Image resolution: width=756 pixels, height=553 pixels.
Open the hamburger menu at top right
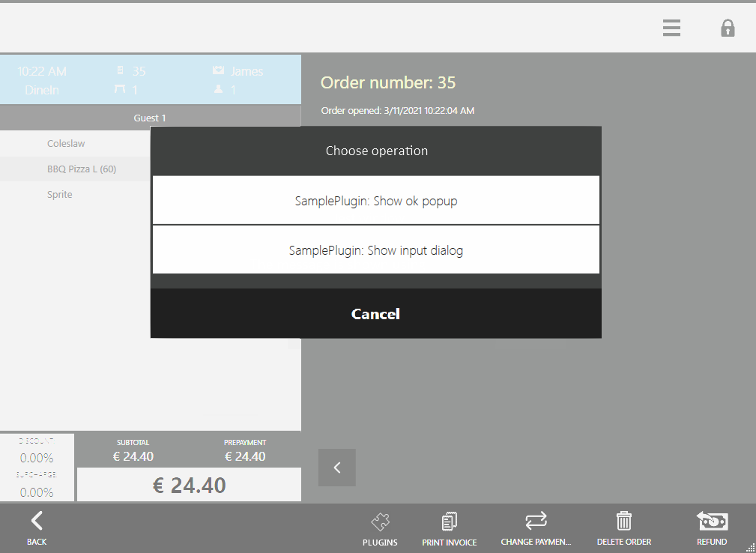[671, 28]
